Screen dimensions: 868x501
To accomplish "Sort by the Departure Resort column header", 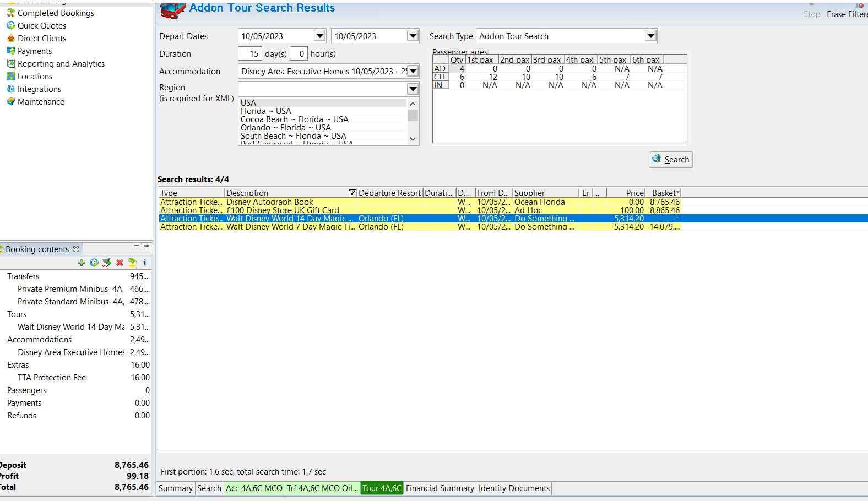I will 390,193.
